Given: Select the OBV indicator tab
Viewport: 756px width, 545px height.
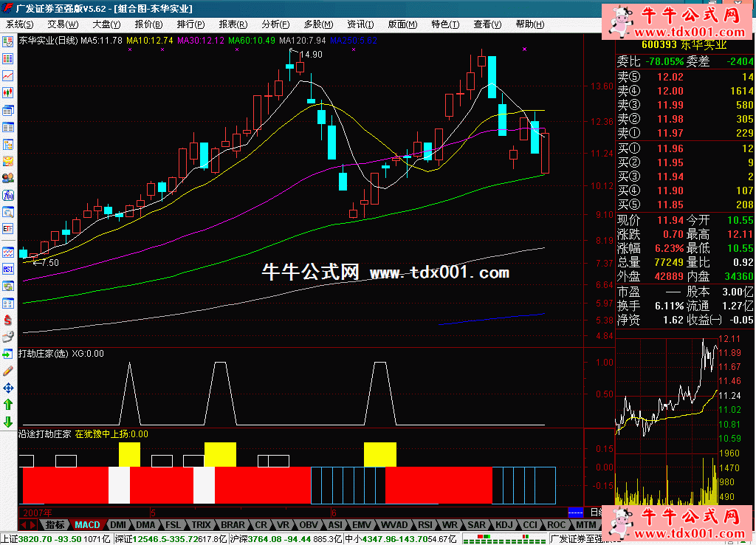Looking at the screenshot, I should pos(309,525).
